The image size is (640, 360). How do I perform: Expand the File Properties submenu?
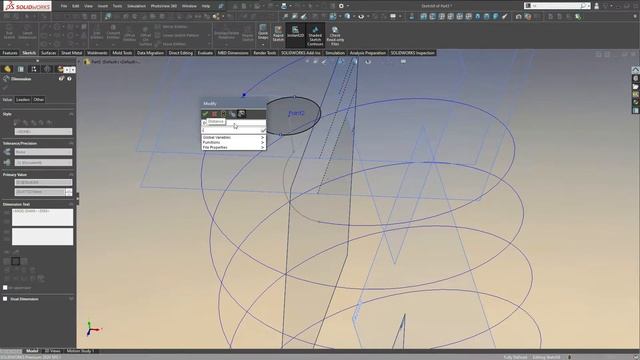pyautogui.click(x=233, y=147)
